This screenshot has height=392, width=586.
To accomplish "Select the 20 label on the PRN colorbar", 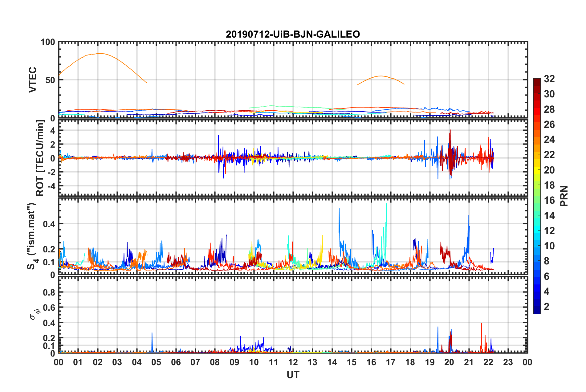I will pyautogui.click(x=549, y=170).
